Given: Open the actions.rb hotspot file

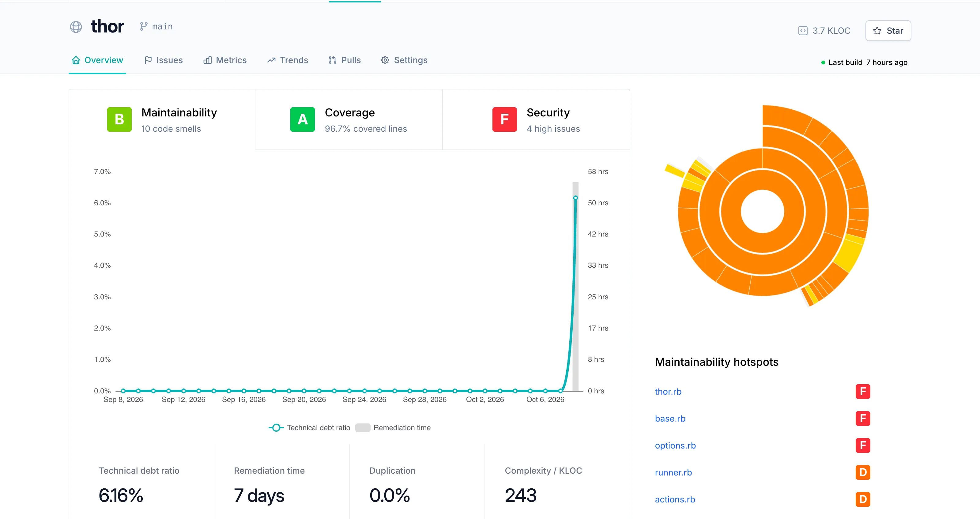Looking at the screenshot, I should (x=675, y=500).
